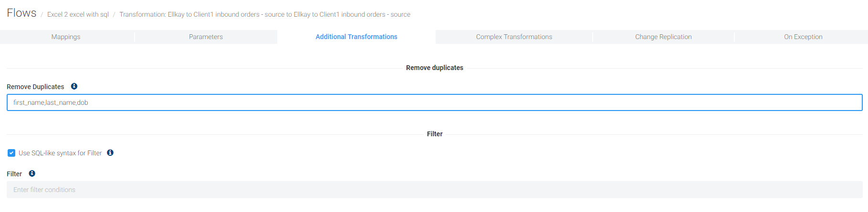Select the Additional Transformations tab
The image size is (868, 212).
[356, 37]
